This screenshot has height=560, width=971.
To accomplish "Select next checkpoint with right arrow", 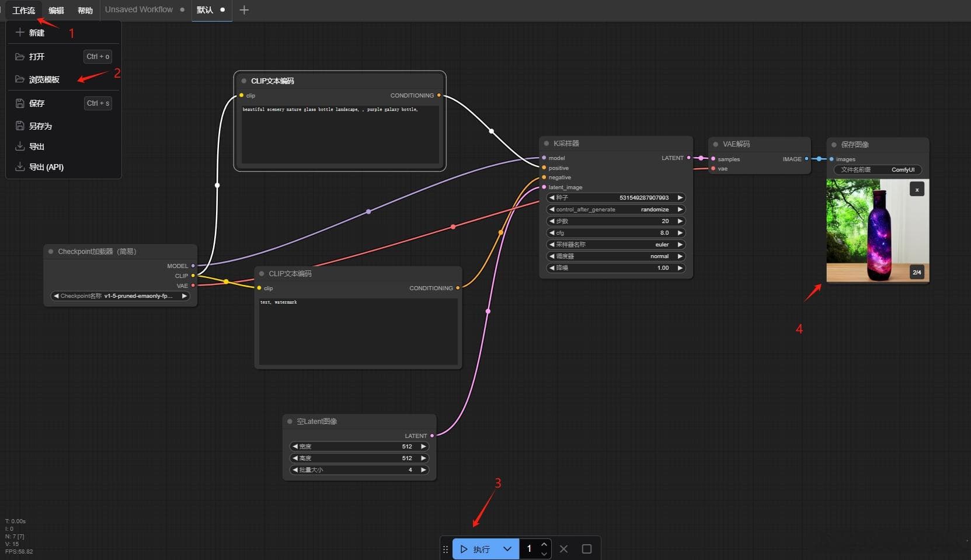I will tap(185, 296).
